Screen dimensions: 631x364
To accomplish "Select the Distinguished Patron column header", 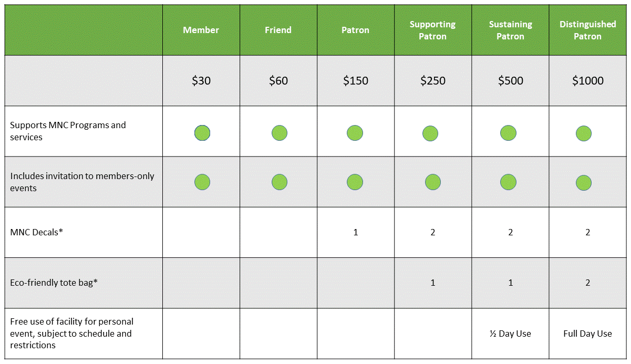I will click(587, 30).
